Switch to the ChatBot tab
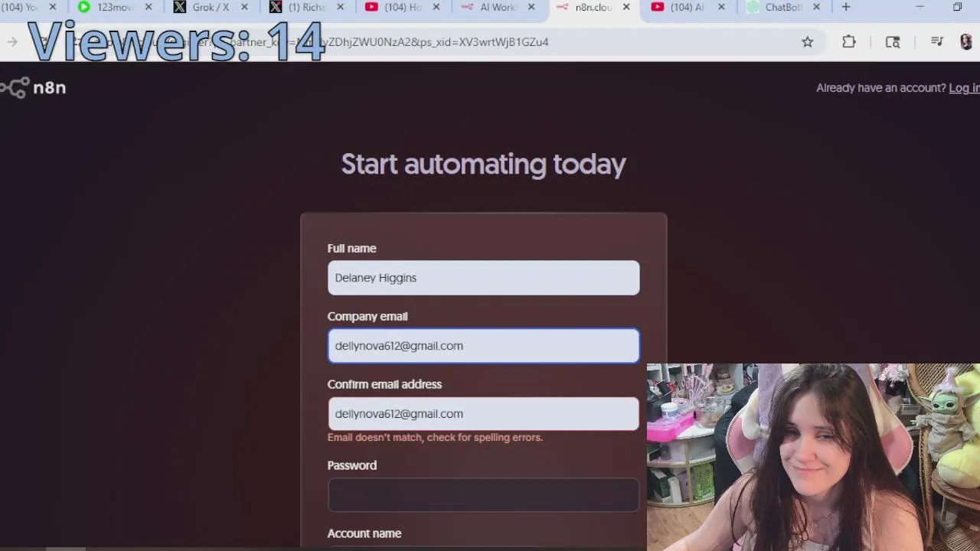Screen dimensions: 980x551 776,7
